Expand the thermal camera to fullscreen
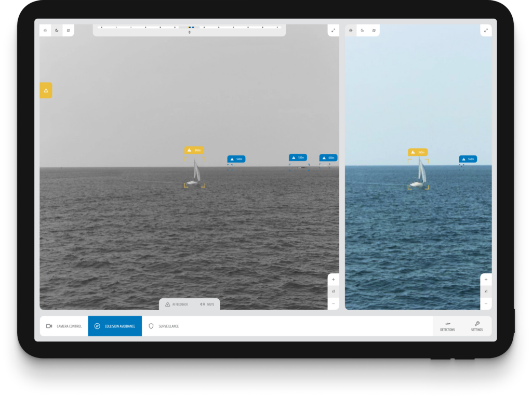 point(334,30)
